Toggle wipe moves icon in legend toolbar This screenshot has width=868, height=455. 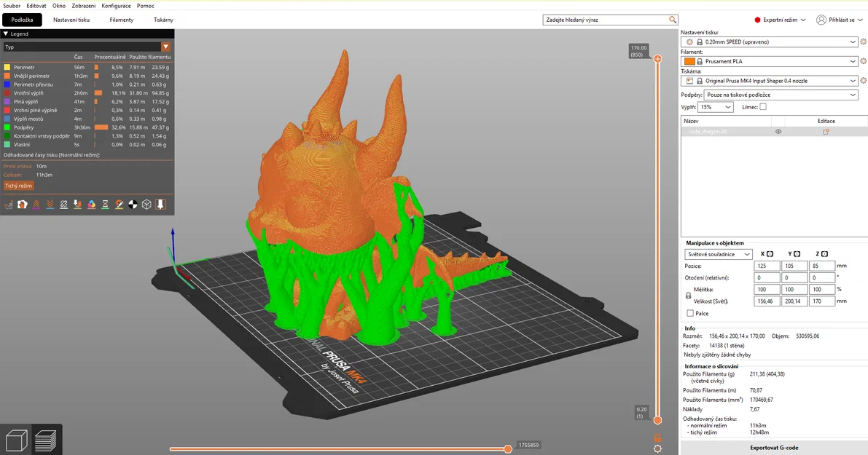(22, 205)
